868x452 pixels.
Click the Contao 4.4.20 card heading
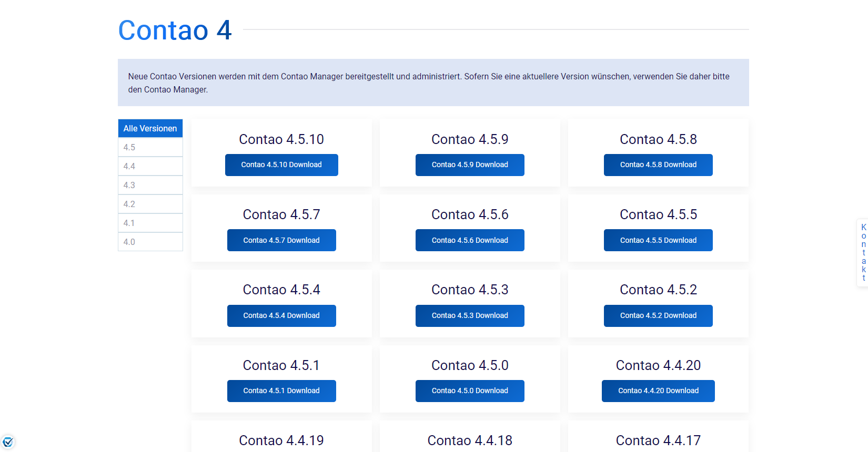658,365
